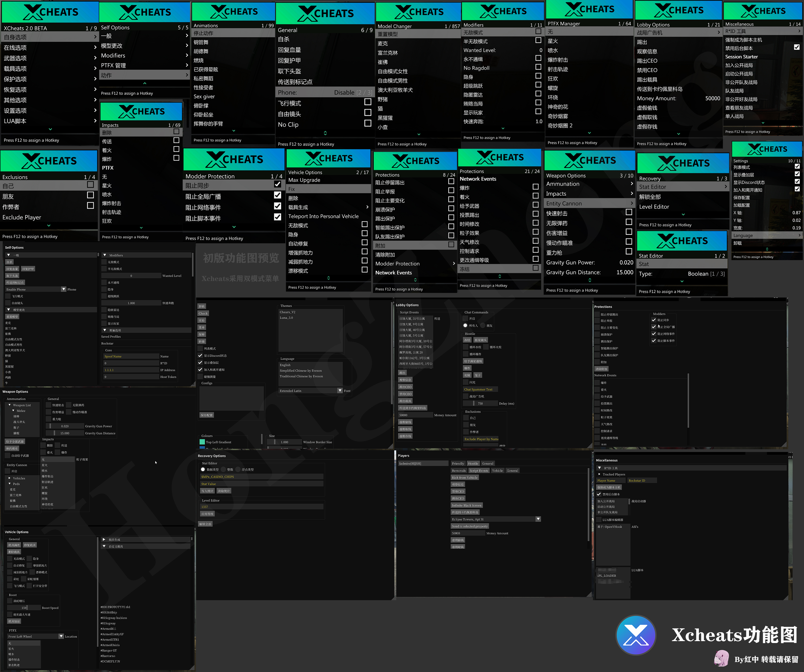Open Stat Editor chevron in Recovery menu
The image size is (804, 672).
725,186
